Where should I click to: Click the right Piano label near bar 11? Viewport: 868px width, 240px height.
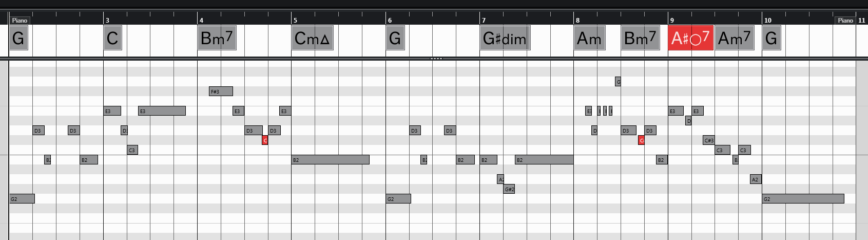pos(845,20)
